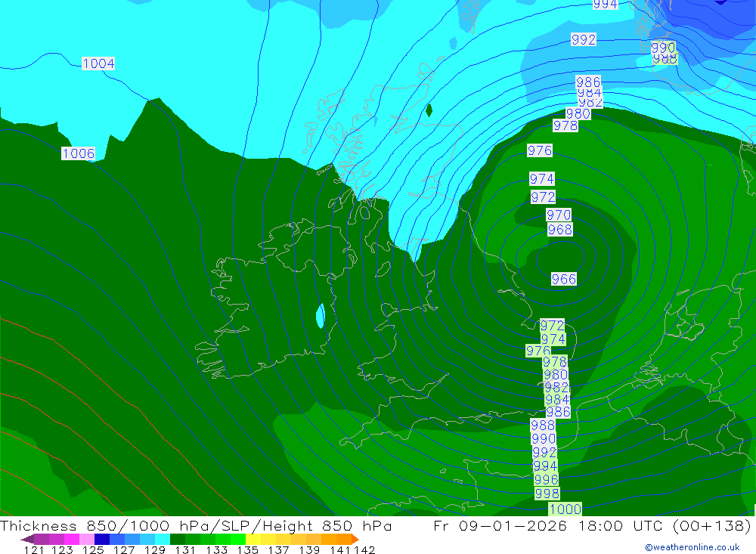Click the 998 isobar label
756x554 pixels.
tap(547, 494)
